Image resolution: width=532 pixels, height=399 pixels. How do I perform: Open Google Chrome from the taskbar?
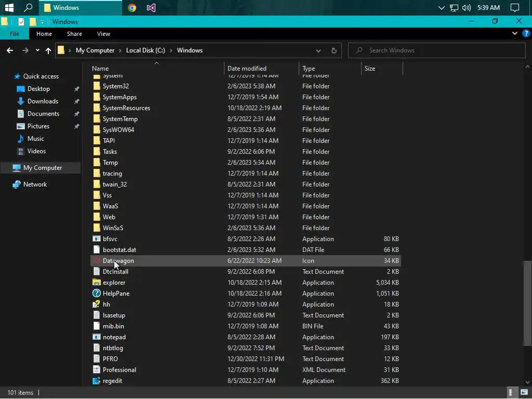(132, 7)
